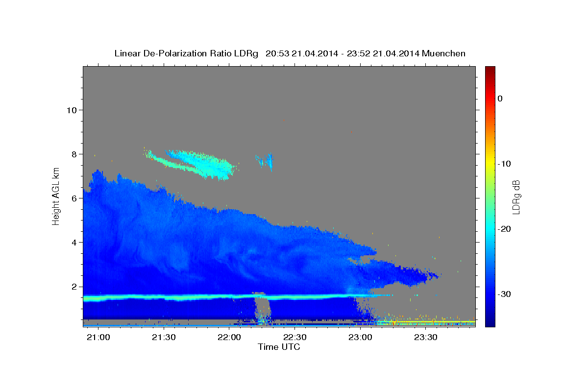Click the '22:00' time tick label
Screen dimensions: 588x392
click(x=229, y=338)
